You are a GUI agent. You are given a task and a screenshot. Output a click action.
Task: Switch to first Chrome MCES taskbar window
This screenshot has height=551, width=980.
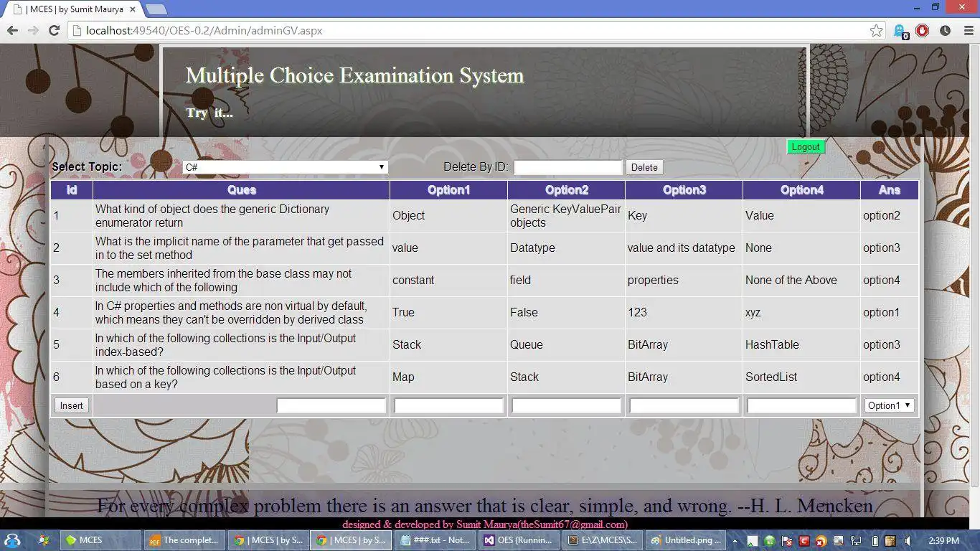coord(268,540)
